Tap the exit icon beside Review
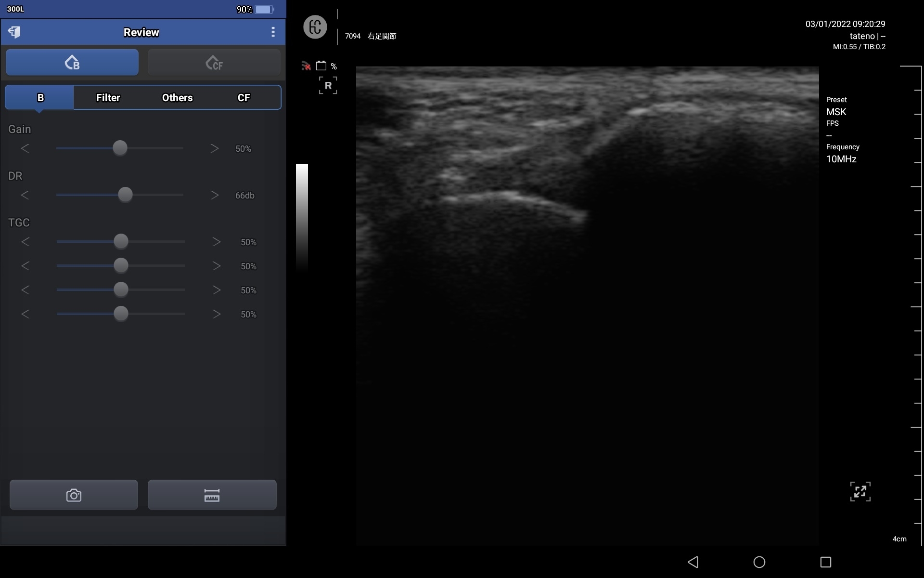Image resolution: width=924 pixels, height=578 pixels. click(x=14, y=32)
